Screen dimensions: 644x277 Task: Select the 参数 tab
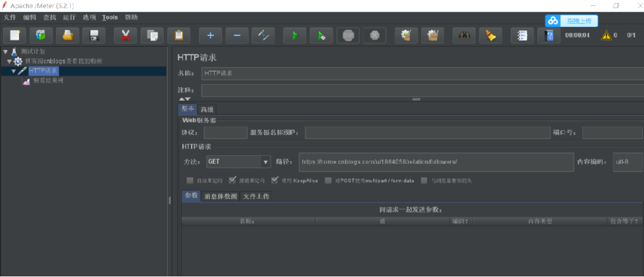pos(191,196)
